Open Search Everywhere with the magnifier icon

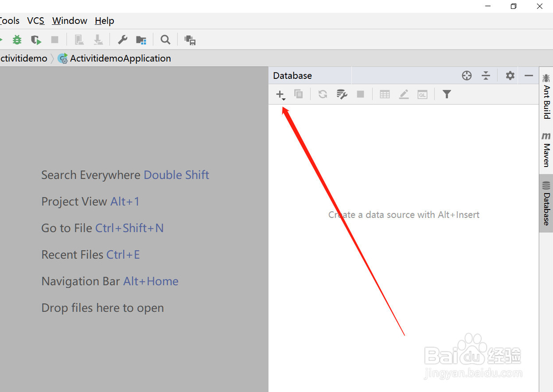click(165, 39)
